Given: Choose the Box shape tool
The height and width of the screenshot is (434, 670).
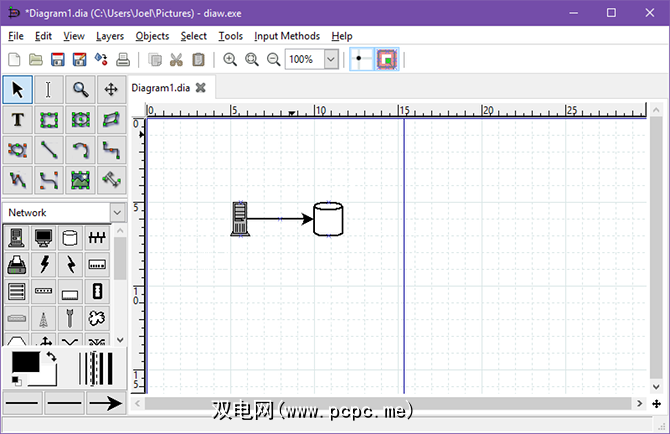Looking at the screenshot, I should 49,120.
